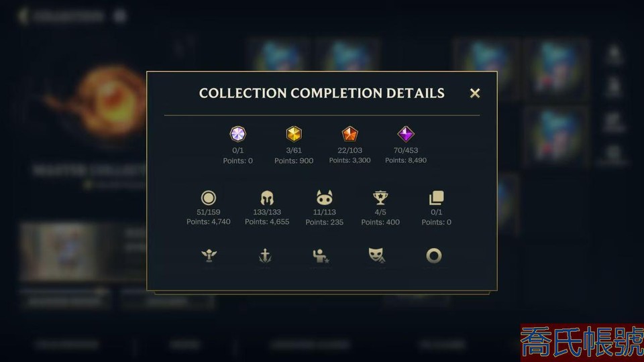Select the purple gem icon showing 70/453
The image size is (644, 362).
click(x=406, y=134)
